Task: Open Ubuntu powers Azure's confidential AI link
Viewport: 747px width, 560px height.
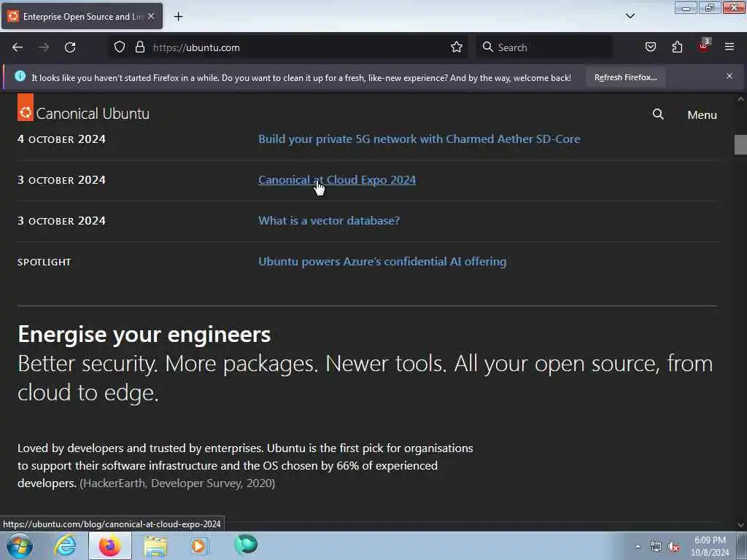Action: click(382, 262)
